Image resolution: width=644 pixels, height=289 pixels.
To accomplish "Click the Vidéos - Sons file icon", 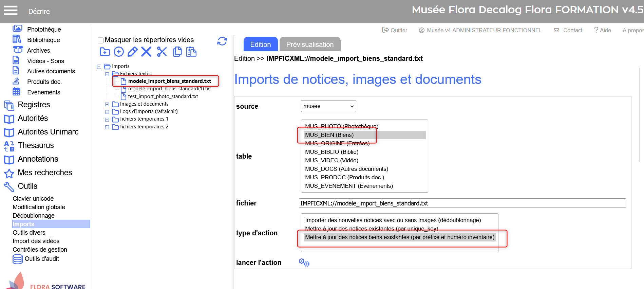I will [x=16, y=60].
